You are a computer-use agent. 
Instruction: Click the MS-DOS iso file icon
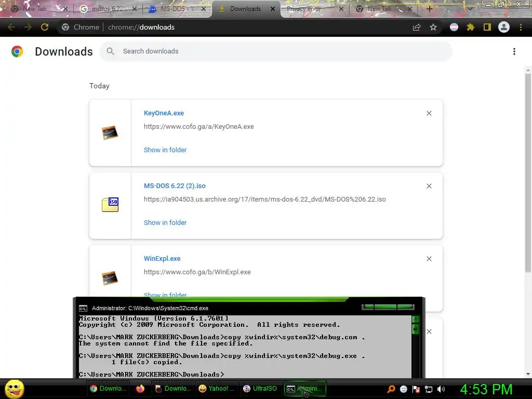(110, 205)
